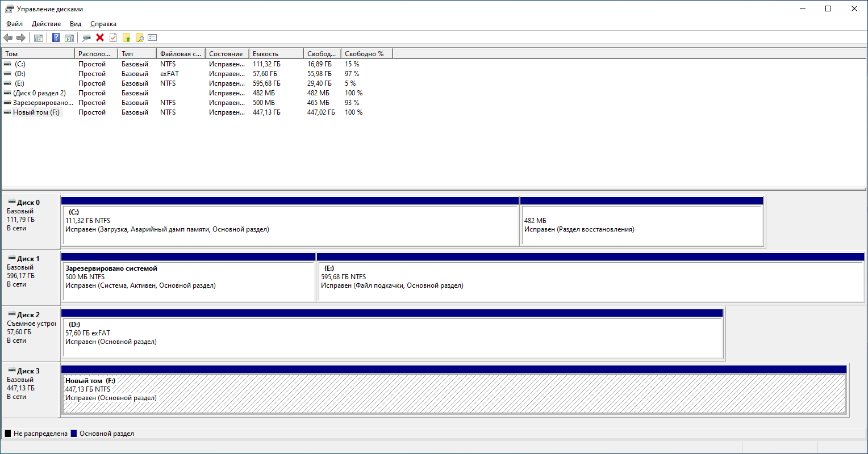Sort by the Файловая система column header

[181, 54]
